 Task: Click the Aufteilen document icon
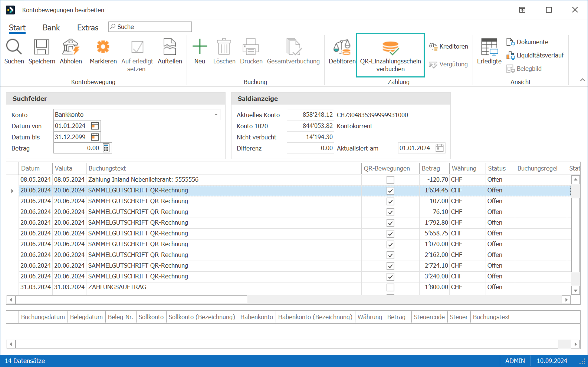click(x=170, y=47)
